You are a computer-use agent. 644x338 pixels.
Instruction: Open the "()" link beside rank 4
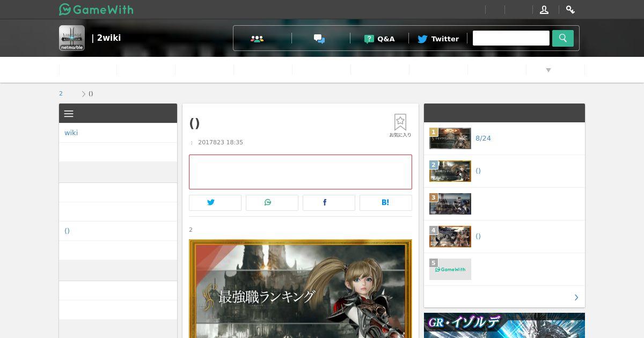478,236
